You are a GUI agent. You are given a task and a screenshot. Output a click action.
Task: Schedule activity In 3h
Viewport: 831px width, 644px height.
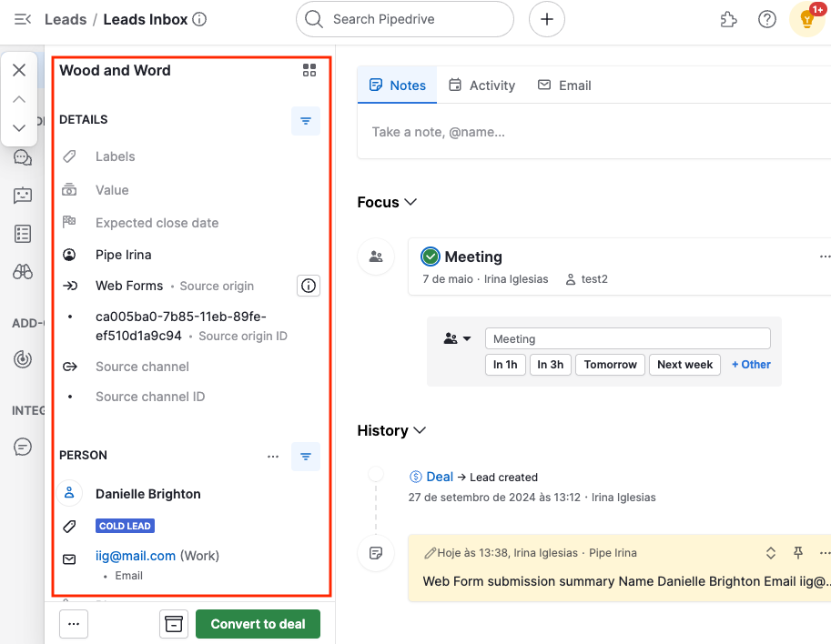coord(550,365)
